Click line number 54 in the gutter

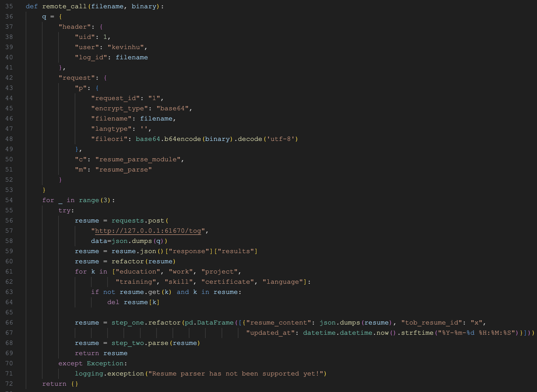9,200
